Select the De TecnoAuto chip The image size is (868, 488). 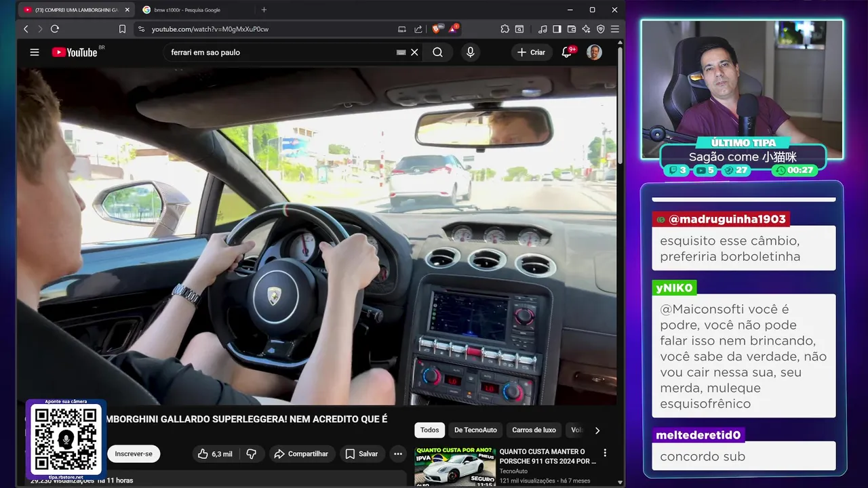[475, 430]
